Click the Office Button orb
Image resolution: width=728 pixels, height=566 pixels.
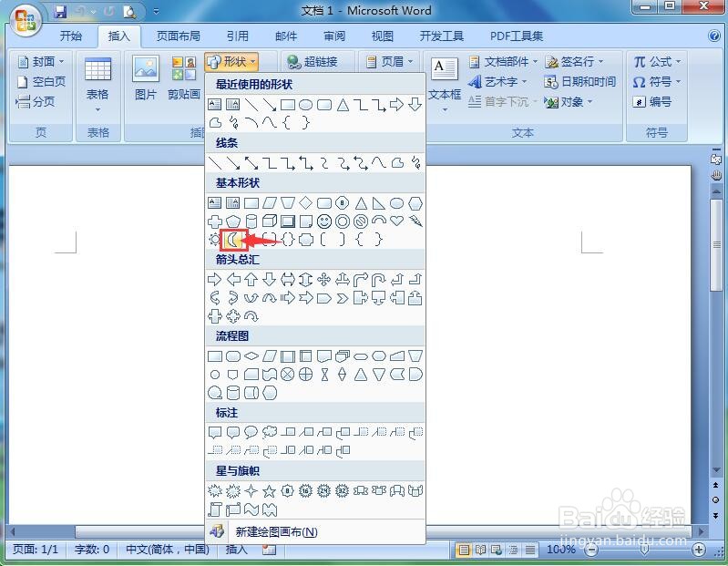pyautogui.click(x=26, y=20)
